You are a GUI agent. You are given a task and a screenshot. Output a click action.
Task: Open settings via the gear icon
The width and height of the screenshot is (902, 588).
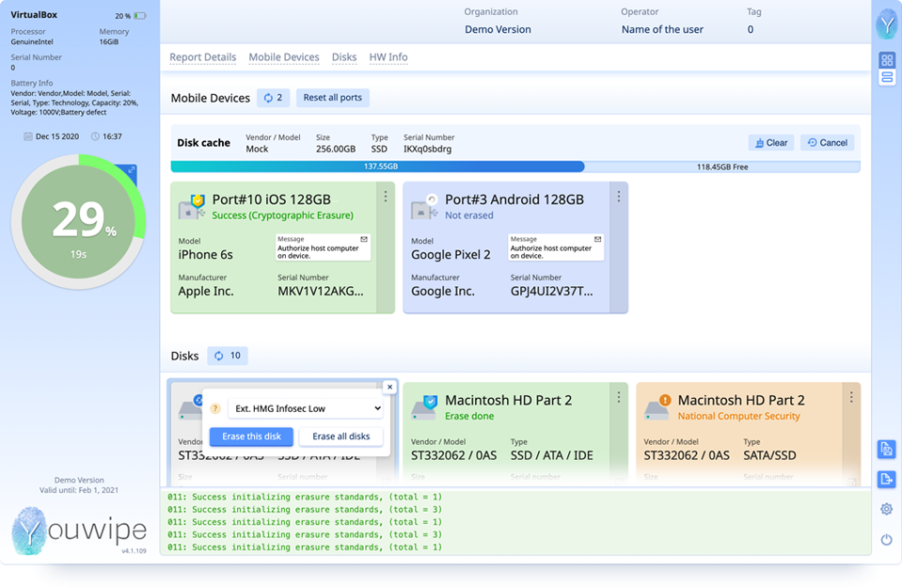(x=886, y=509)
